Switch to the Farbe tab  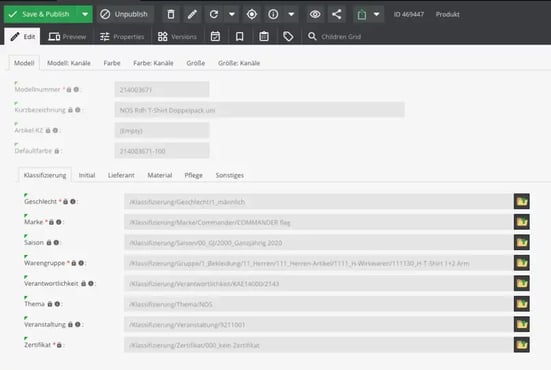coord(112,63)
